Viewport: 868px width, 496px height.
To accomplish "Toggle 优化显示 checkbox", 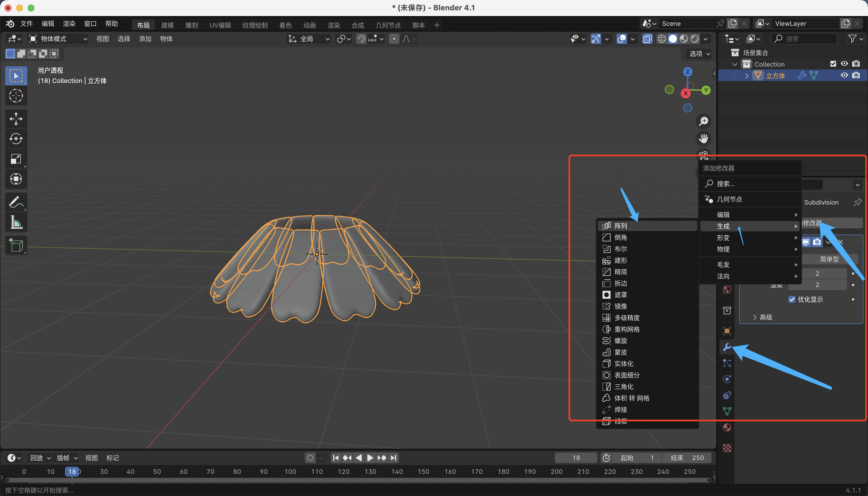I will [792, 299].
